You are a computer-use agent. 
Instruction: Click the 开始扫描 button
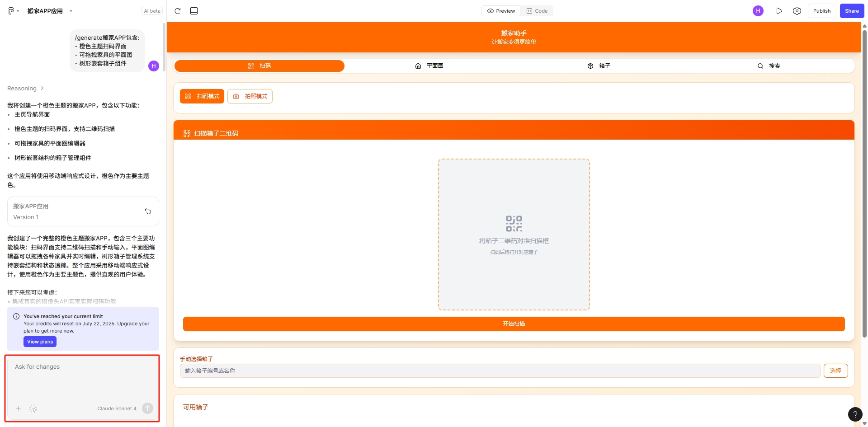click(514, 324)
